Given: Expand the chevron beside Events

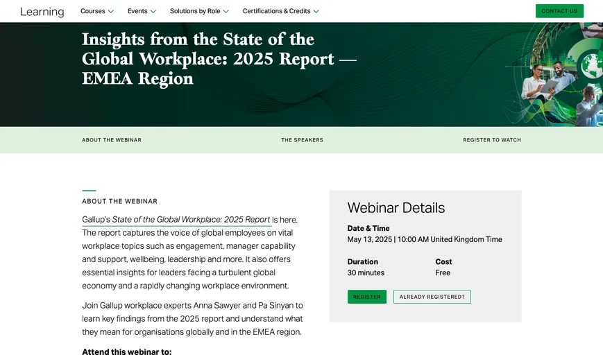Looking at the screenshot, I should pyautogui.click(x=153, y=12).
